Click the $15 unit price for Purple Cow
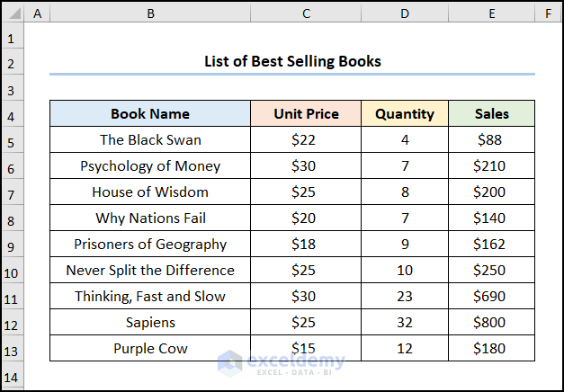The image size is (564, 392). 306,349
